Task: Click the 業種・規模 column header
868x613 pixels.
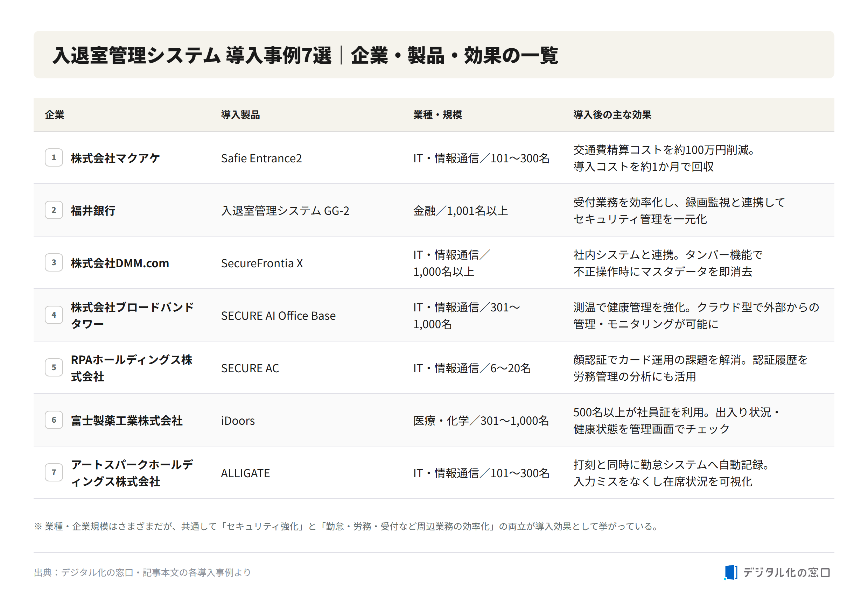Action: [x=437, y=114]
